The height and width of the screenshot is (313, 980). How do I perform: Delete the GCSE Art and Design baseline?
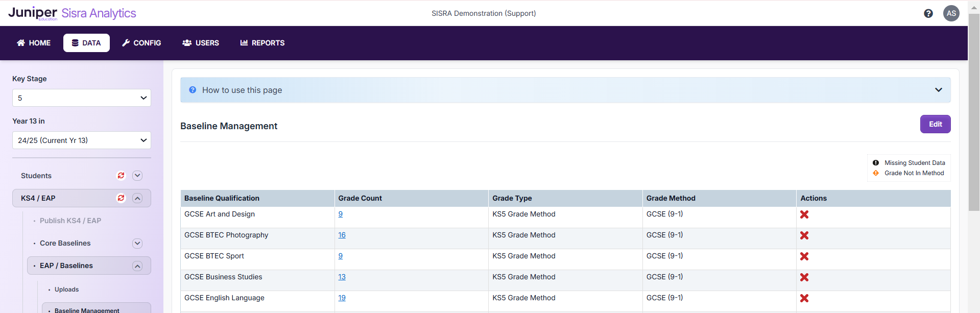click(x=804, y=214)
